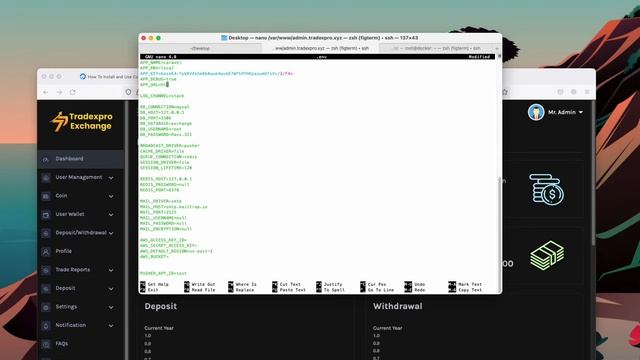Image resolution: width=640 pixels, height=360 pixels.
Task: Expand the Settings menu chevron
Action: 111,307
